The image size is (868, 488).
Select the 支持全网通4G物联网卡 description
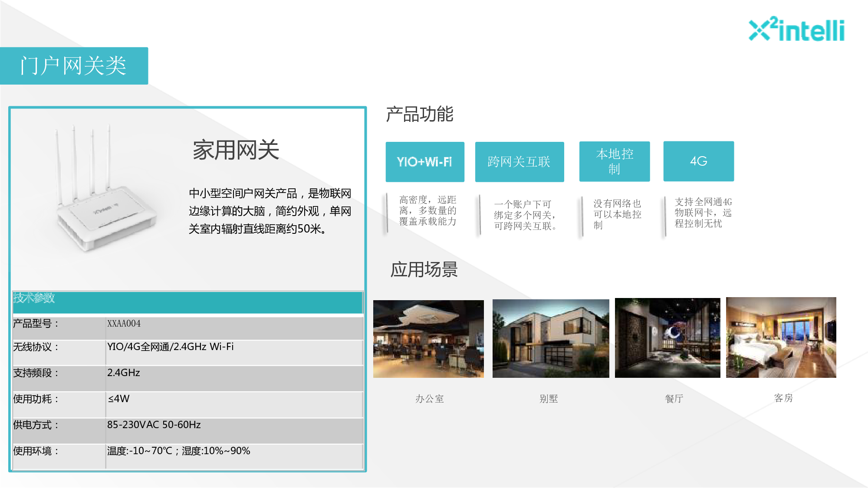pos(703,213)
